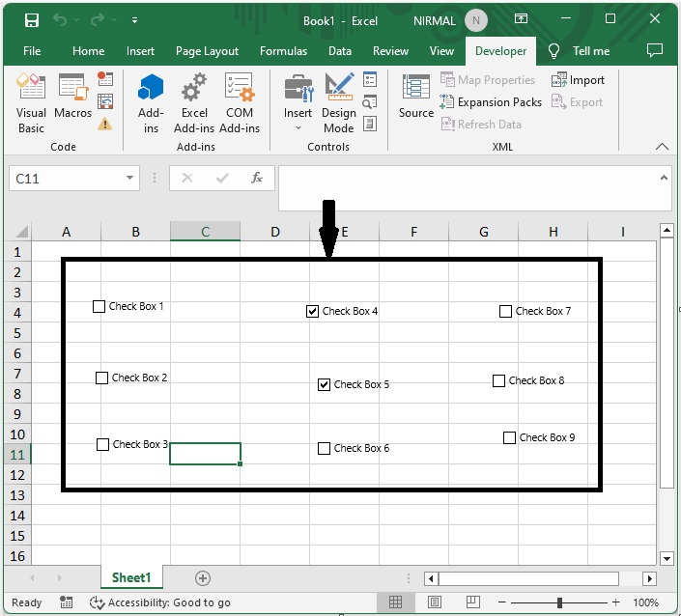Open Visual Basic editor
681x616 pixels.
pyautogui.click(x=31, y=103)
